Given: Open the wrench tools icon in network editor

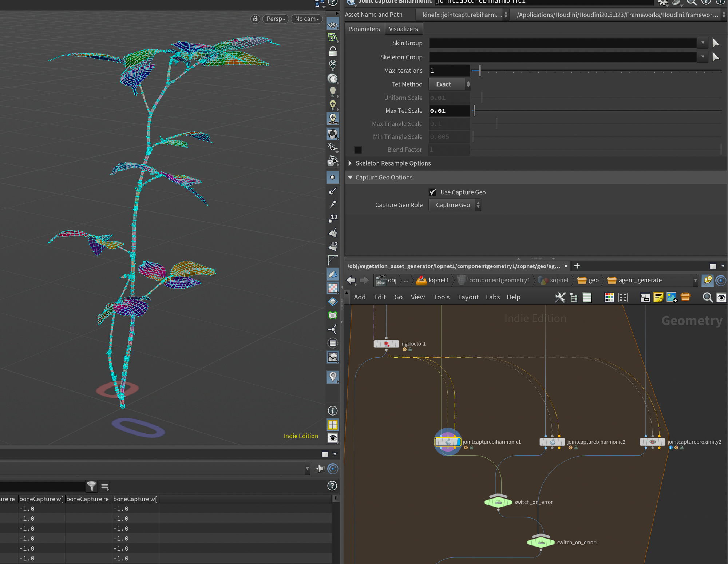Looking at the screenshot, I should (560, 297).
